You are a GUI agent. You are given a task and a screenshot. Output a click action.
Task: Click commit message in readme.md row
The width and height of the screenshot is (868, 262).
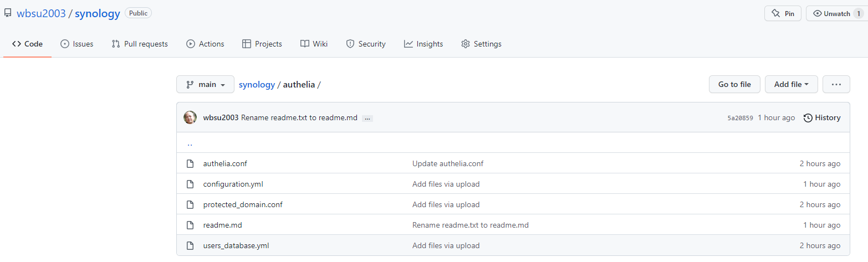(x=471, y=225)
